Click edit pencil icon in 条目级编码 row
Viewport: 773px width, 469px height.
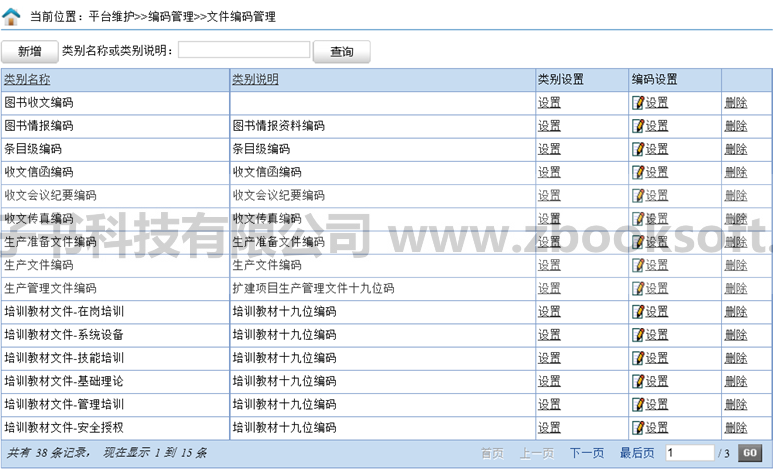coord(638,149)
